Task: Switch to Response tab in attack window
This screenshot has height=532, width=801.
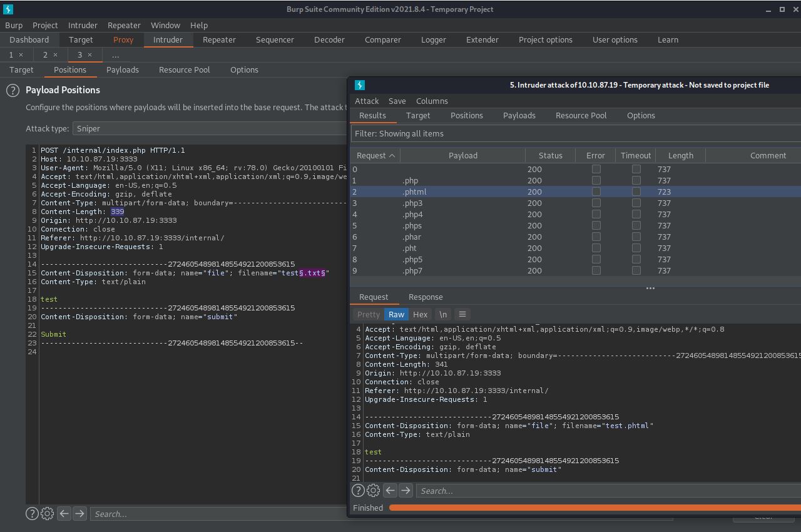Action: click(426, 297)
